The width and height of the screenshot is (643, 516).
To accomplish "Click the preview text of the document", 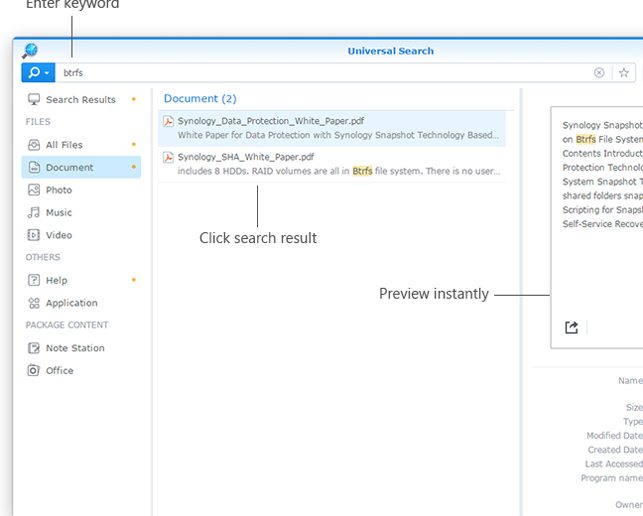I will (x=602, y=175).
